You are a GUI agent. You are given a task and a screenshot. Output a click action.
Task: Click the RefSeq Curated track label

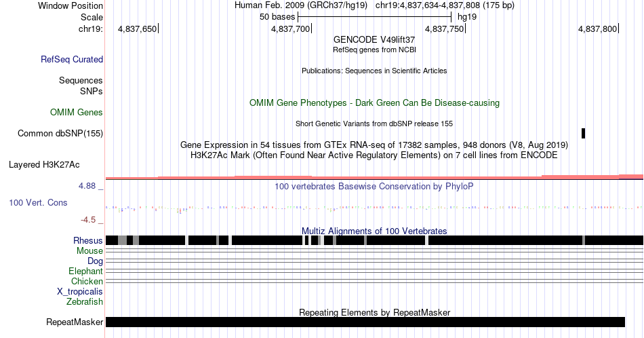point(71,59)
